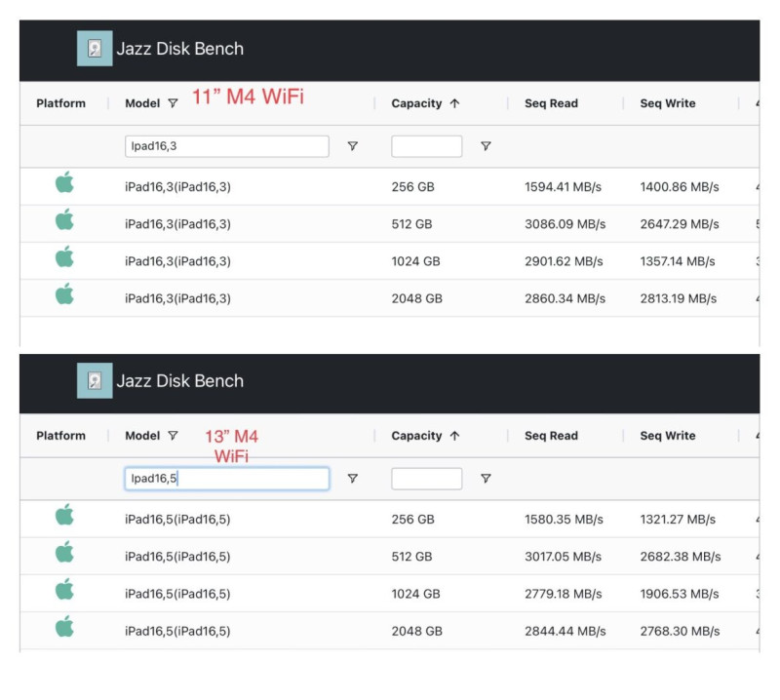Click the 2844.44 MB/s seq read value
Image resolution: width=780 pixels, height=700 pixels.
(565, 632)
